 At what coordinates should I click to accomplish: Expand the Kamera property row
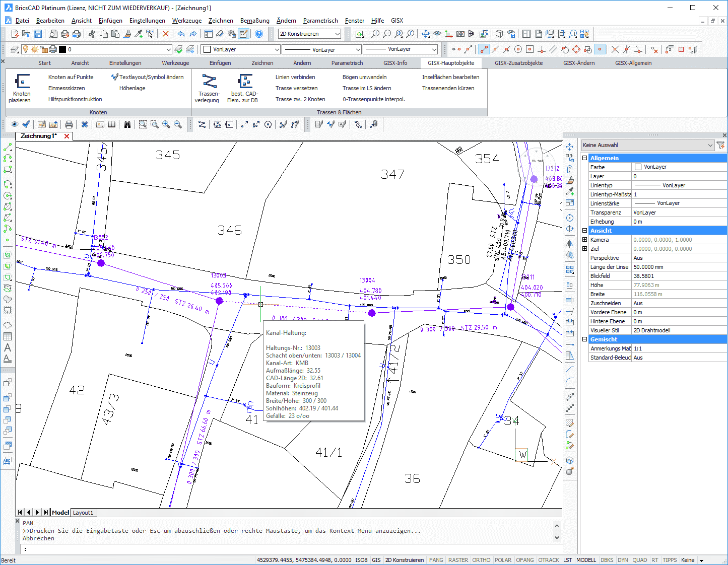pos(584,240)
